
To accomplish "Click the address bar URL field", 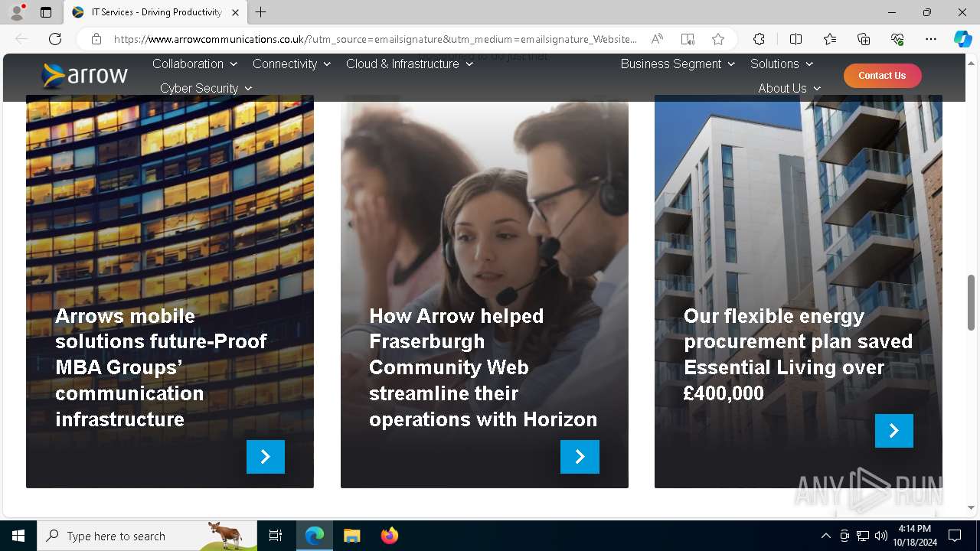I will 375,39.
